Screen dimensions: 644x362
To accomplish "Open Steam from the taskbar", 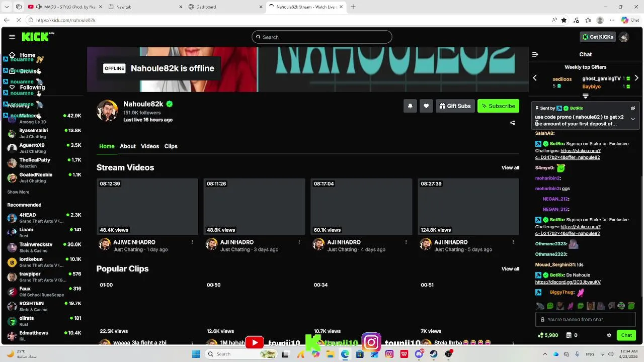I will point(434,354).
